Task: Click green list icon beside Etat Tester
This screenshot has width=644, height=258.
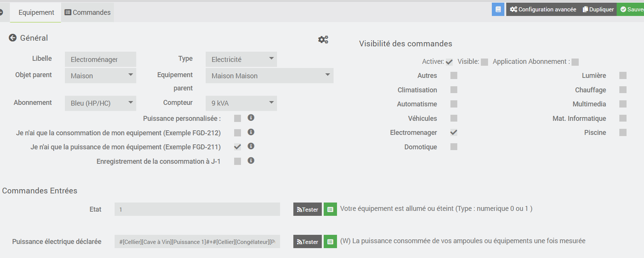Action: click(330, 209)
